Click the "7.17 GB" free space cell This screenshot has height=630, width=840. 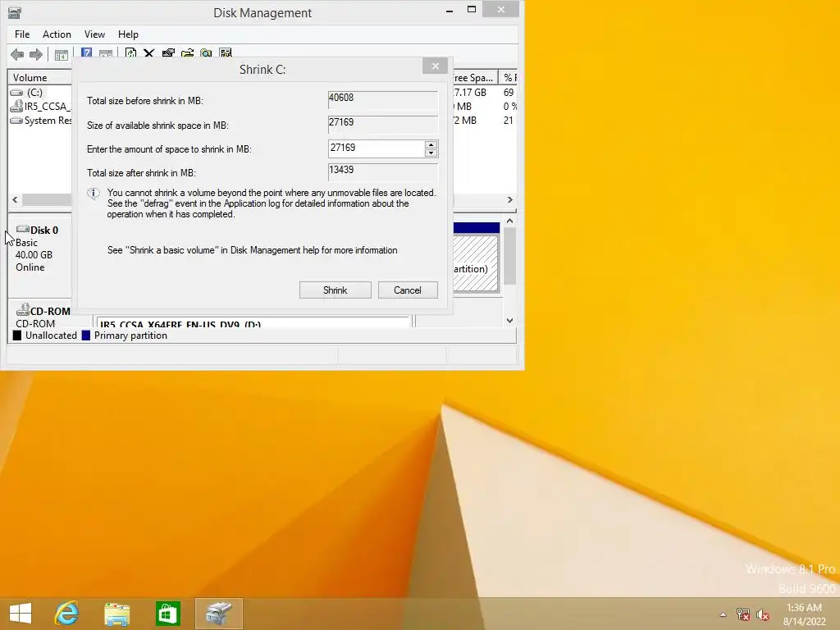[x=470, y=92]
